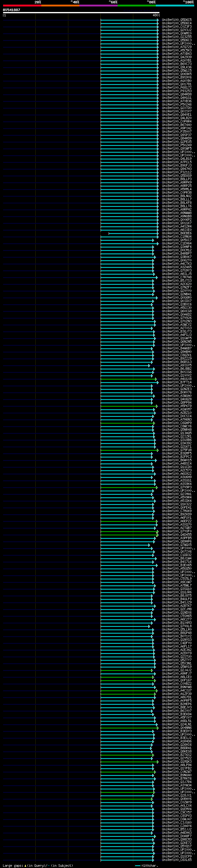Click the purple ~60% identity legend bar
Viewport: 197px width, 868px height.
pos(98,6)
